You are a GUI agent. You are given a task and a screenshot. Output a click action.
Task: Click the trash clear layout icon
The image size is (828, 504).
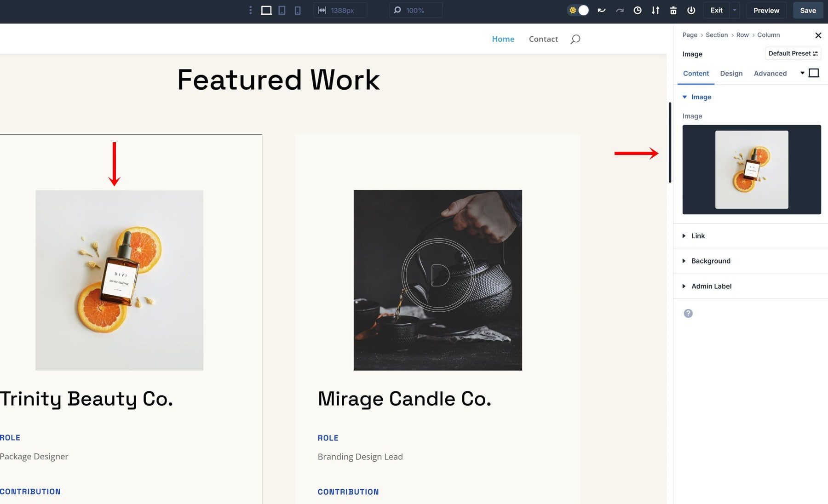tap(673, 10)
